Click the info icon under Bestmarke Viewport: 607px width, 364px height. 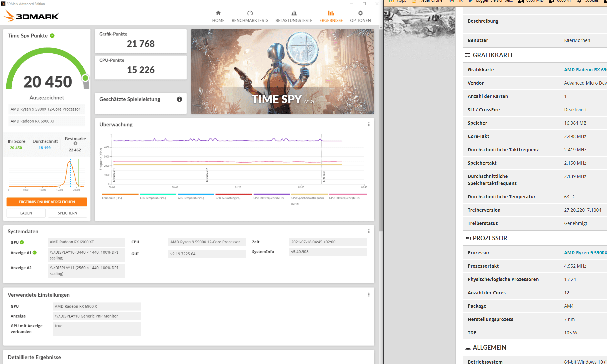point(75,143)
